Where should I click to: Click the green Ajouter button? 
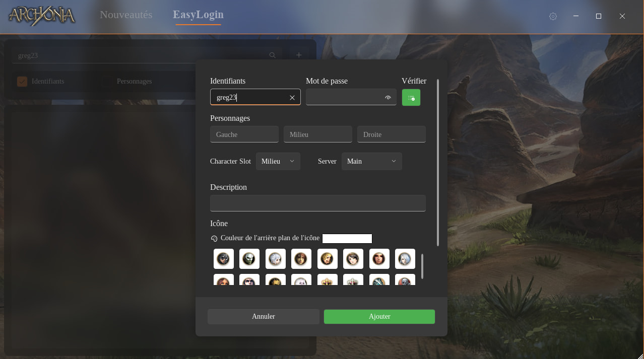(379, 316)
